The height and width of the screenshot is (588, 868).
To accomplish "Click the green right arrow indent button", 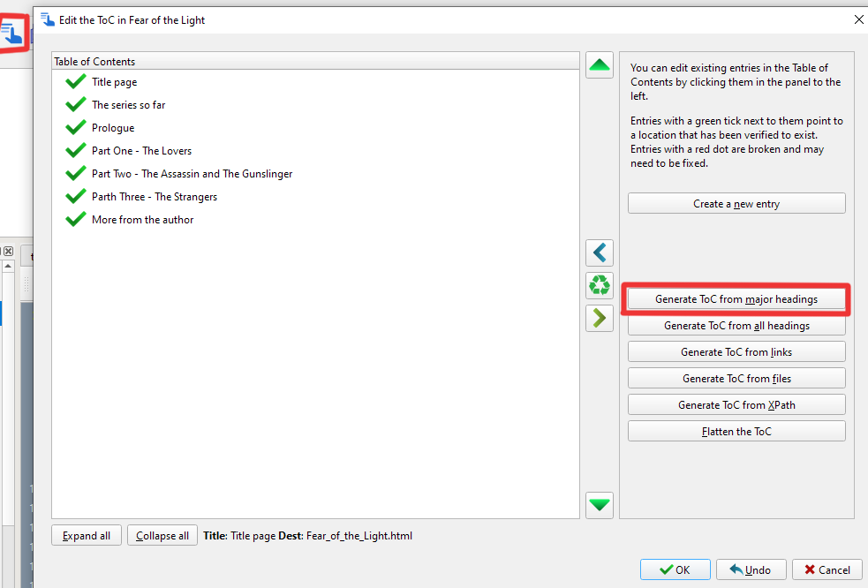I will tap(600, 318).
